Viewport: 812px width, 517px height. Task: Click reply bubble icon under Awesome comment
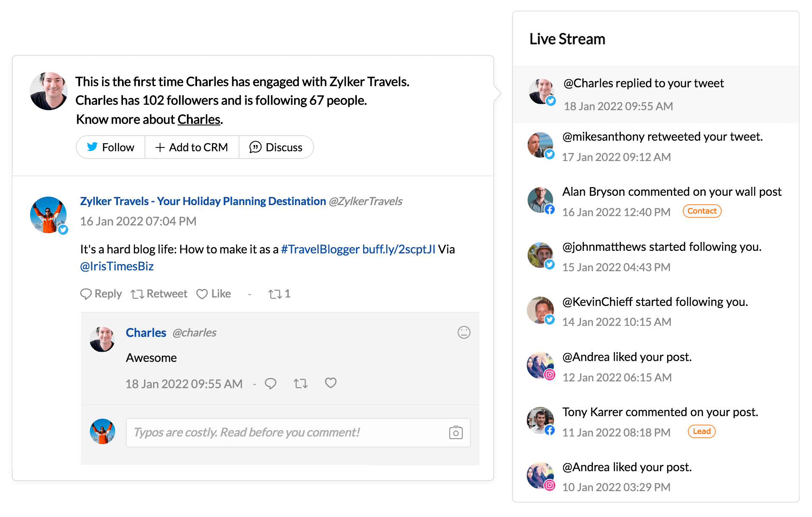(x=270, y=384)
